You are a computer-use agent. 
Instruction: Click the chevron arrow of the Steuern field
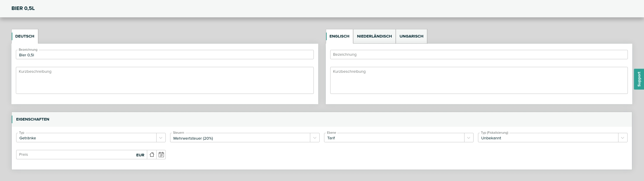(x=315, y=138)
